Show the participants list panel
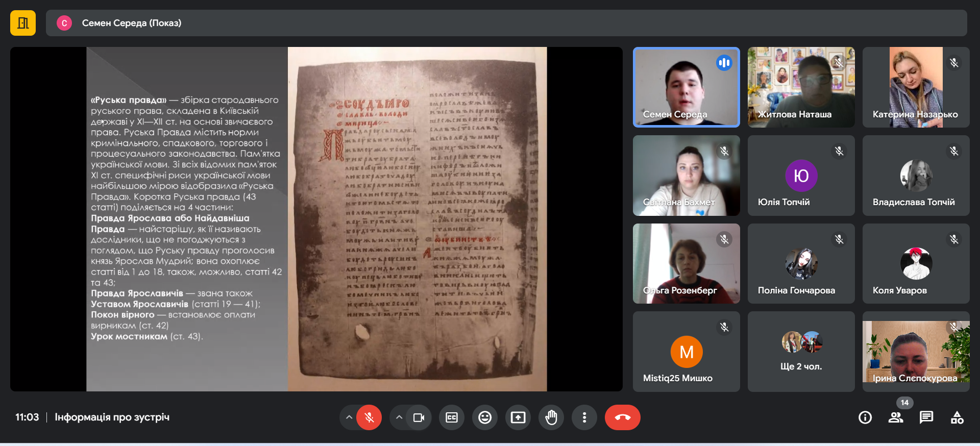 [x=896, y=417]
